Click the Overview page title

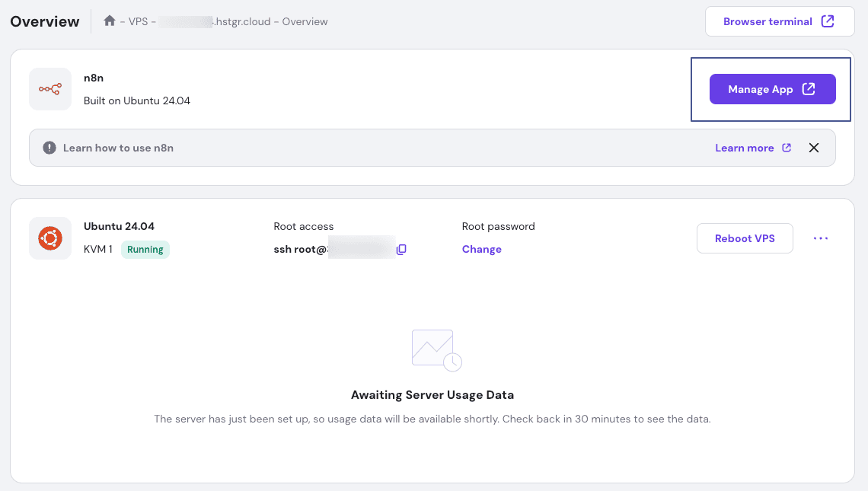(45, 21)
